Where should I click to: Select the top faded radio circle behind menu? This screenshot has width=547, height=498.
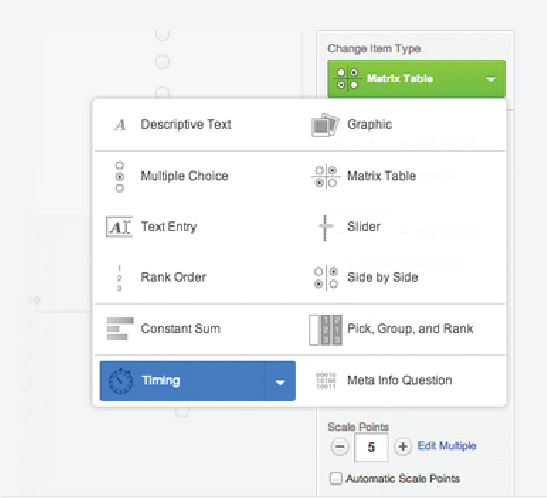click(x=162, y=34)
